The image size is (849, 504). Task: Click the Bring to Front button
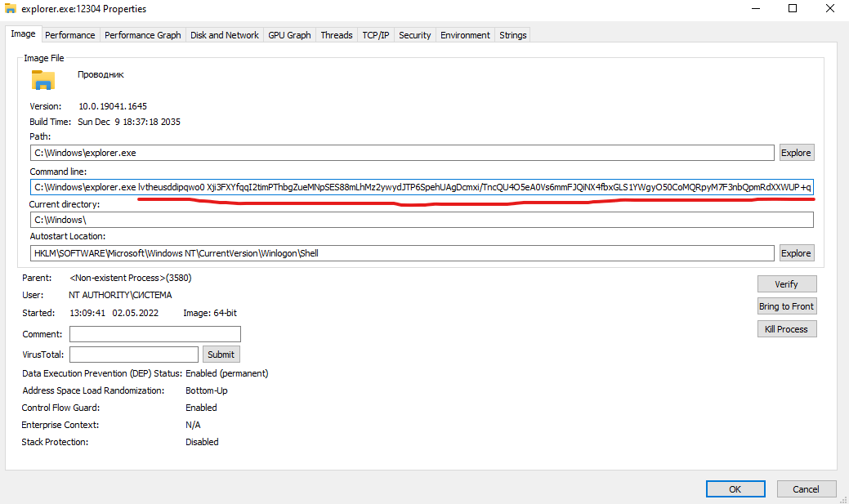pos(786,306)
